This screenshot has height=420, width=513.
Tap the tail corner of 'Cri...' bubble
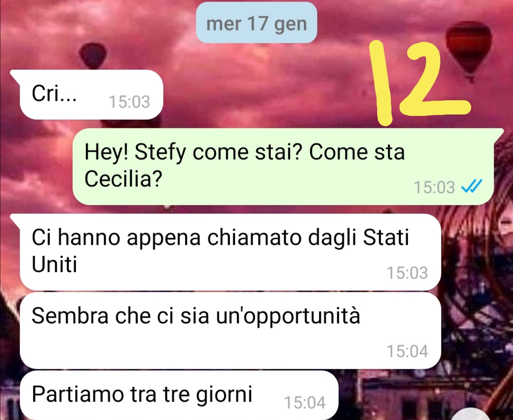point(15,75)
